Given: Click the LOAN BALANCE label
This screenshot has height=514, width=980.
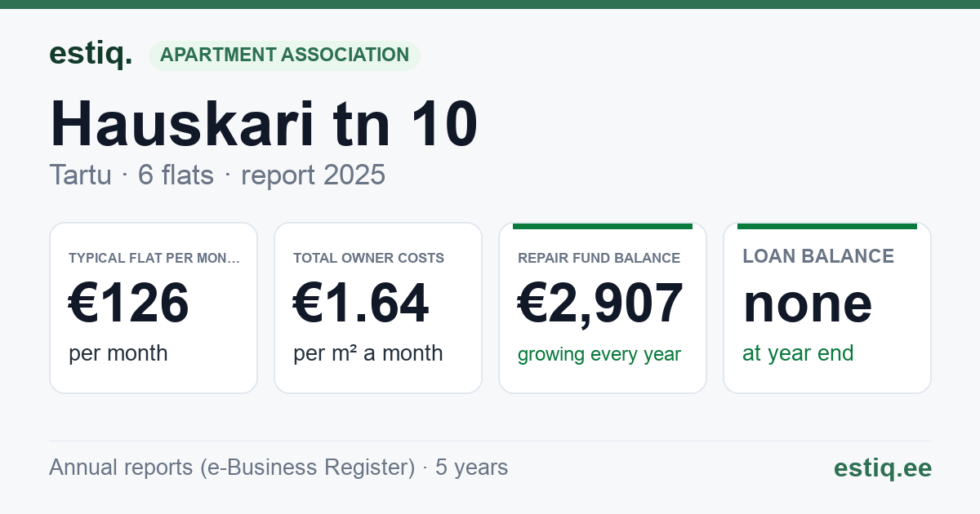Looking at the screenshot, I should pos(818,256).
